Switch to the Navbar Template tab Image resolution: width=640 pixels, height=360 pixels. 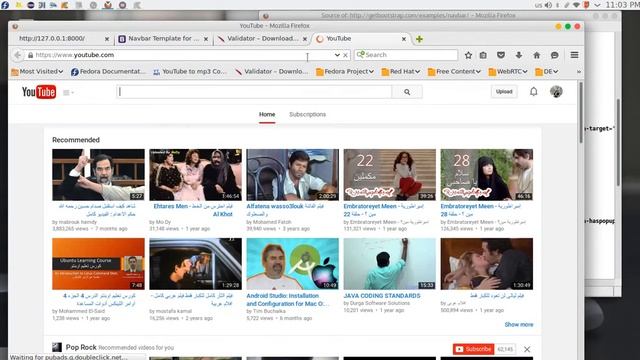tap(163, 39)
